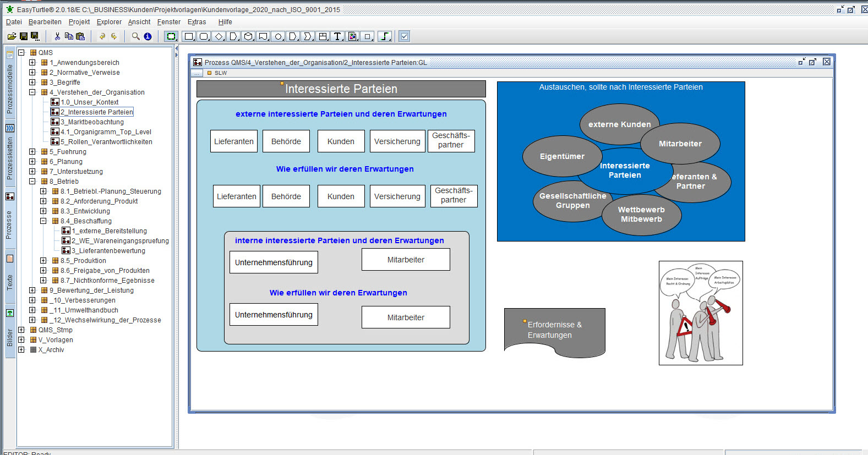
Task: Collapse the QMS root node
Action: click(x=21, y=53)
